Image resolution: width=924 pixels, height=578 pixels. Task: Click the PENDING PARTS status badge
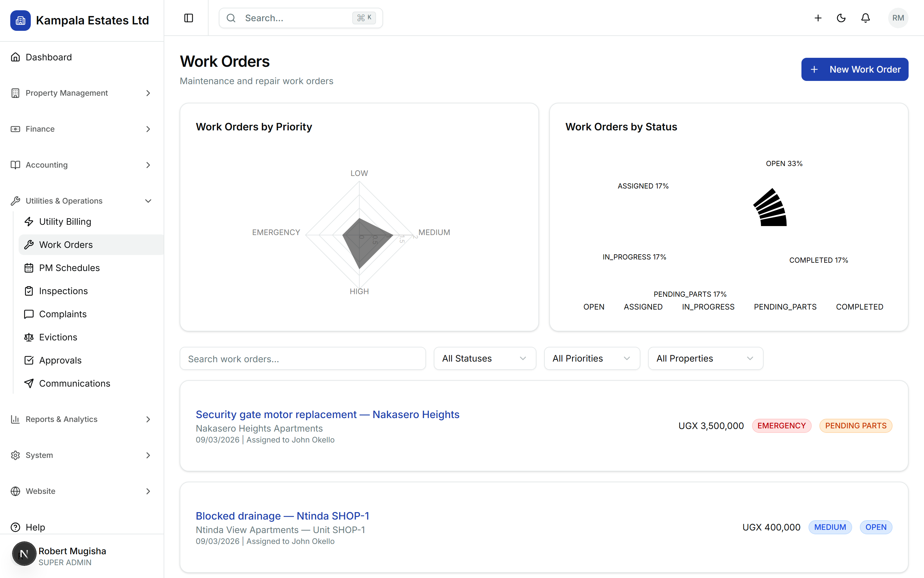(856, 426)
